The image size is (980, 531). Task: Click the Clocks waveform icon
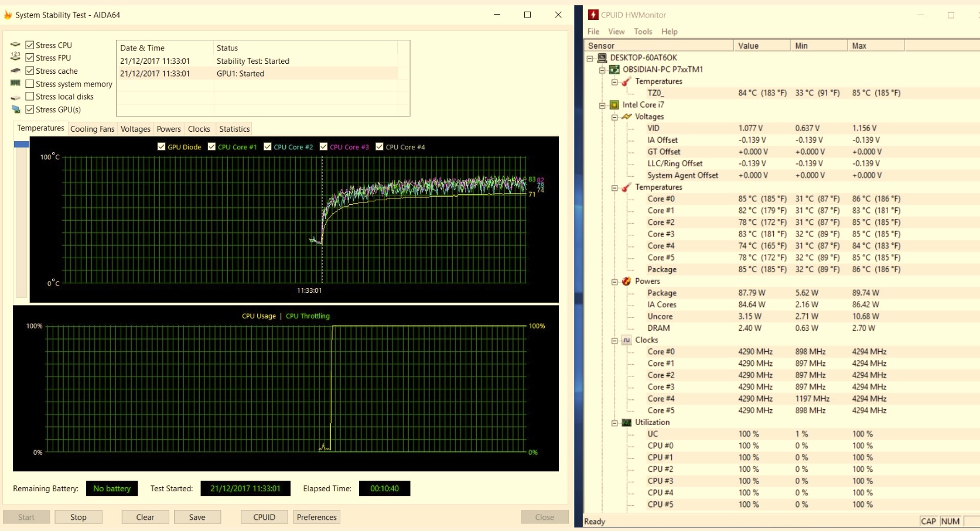[626, 340]
